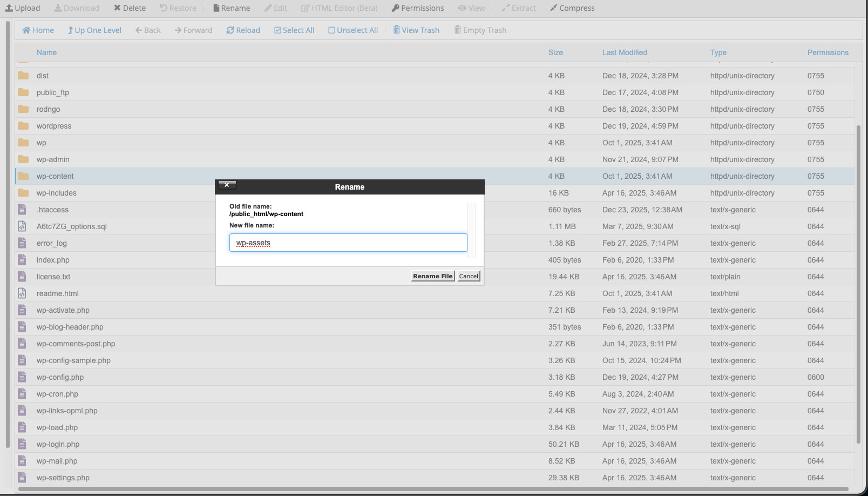Sort files by Size column
Screen dimensions: 868x496
point(555,52)
